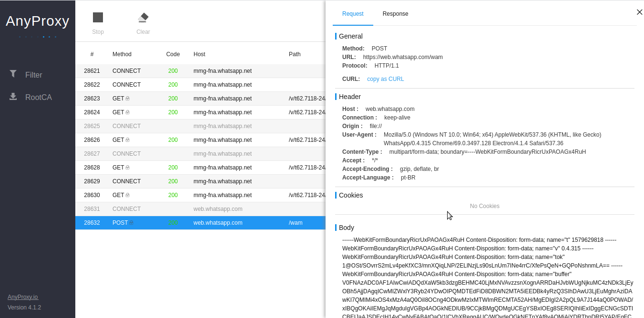644x318 pixels.
Task: Close the request detail panel
Action: pyautogui.click(x=639, y=12)
